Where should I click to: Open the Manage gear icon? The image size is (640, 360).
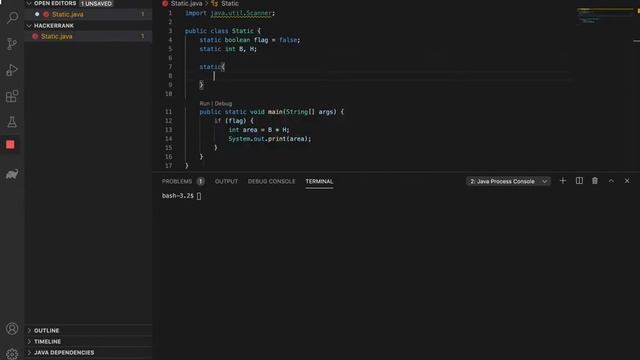[12, 354]
